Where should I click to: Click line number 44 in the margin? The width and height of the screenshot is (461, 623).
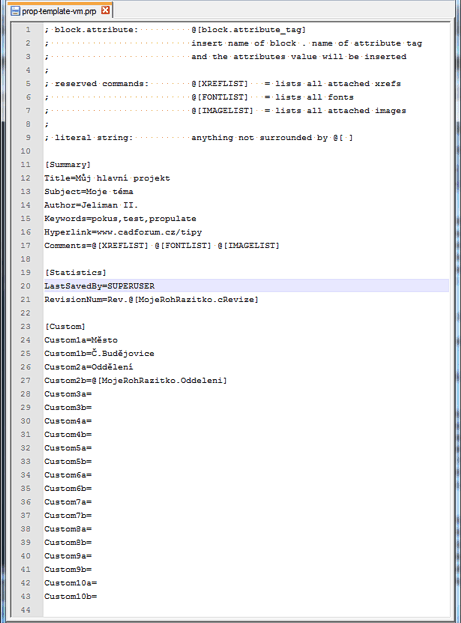[25, 610]
